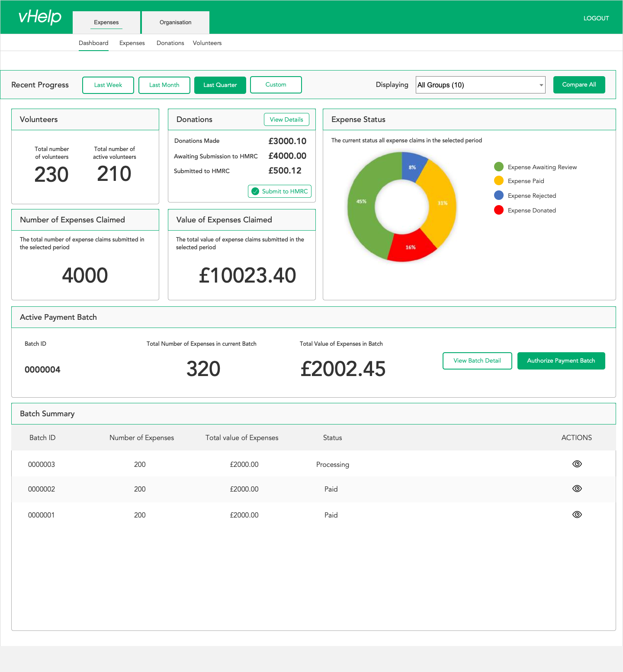The height and width of the screenshot is (672, 623).
Task: Click the yellow Expense Paid legend dot
Action: click(x=499, y=180)
